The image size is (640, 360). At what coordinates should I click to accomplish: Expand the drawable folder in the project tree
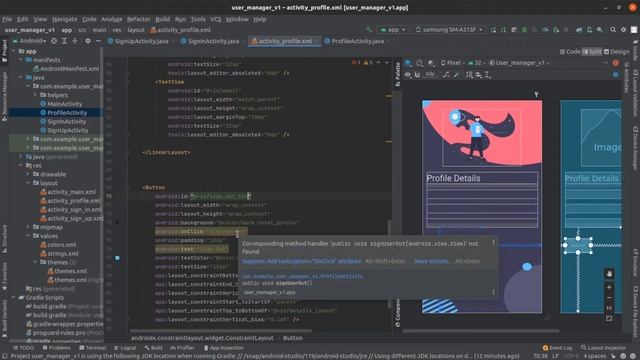click(28, 174)
